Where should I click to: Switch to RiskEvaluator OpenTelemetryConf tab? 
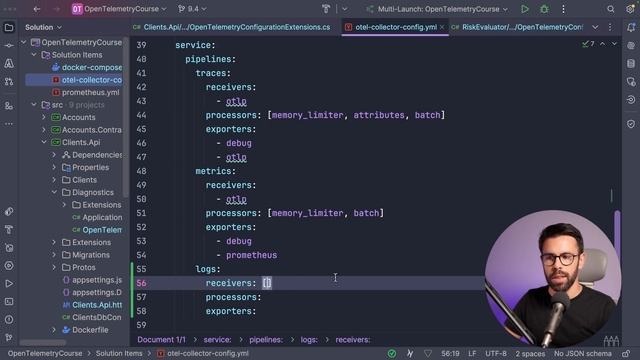click(x=518, y=27)
